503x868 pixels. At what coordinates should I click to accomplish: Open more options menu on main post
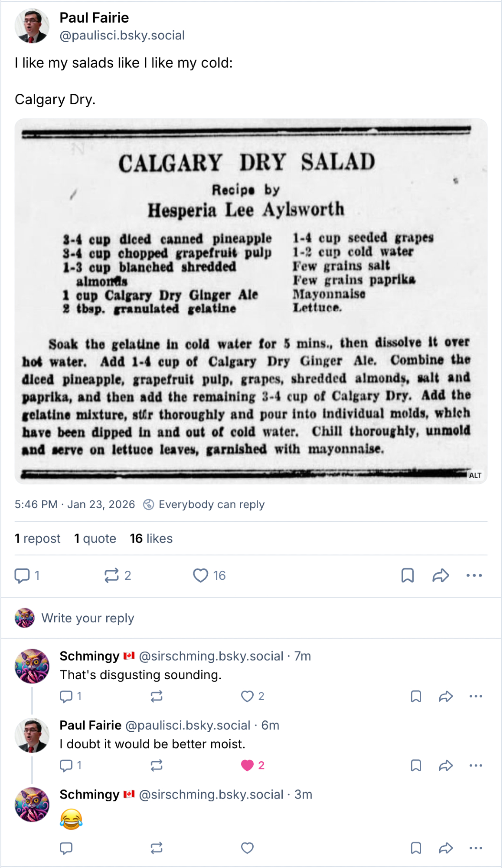474,575
